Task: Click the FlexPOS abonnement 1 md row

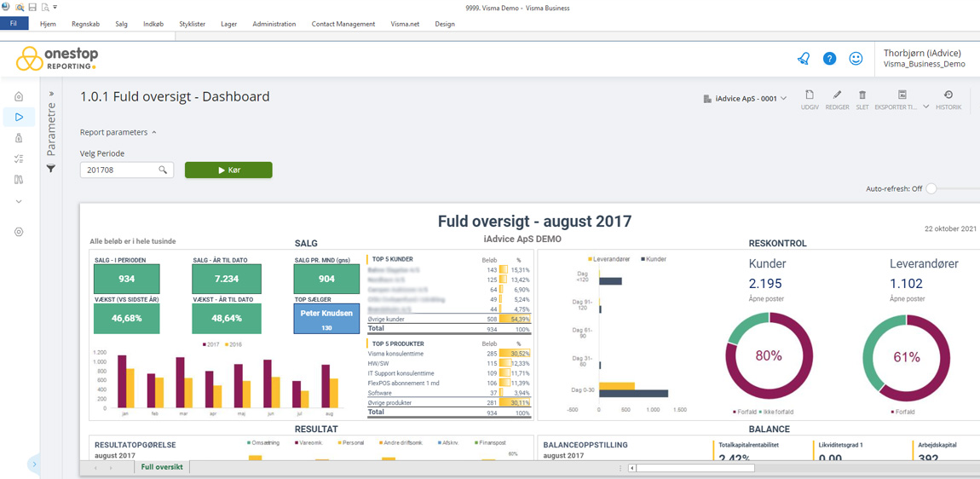Action: click(448, 383)
